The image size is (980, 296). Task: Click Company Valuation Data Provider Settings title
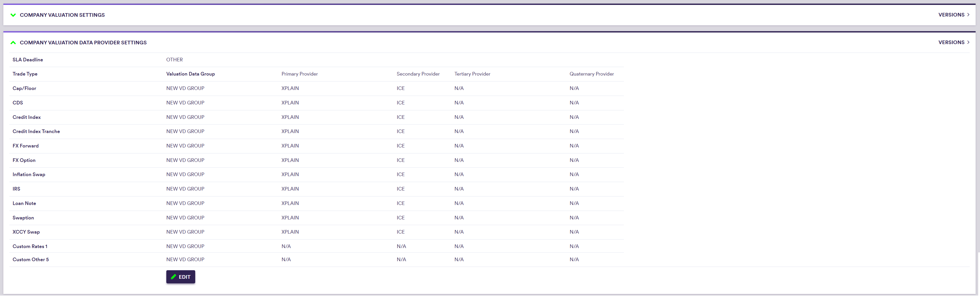(83, 43)
